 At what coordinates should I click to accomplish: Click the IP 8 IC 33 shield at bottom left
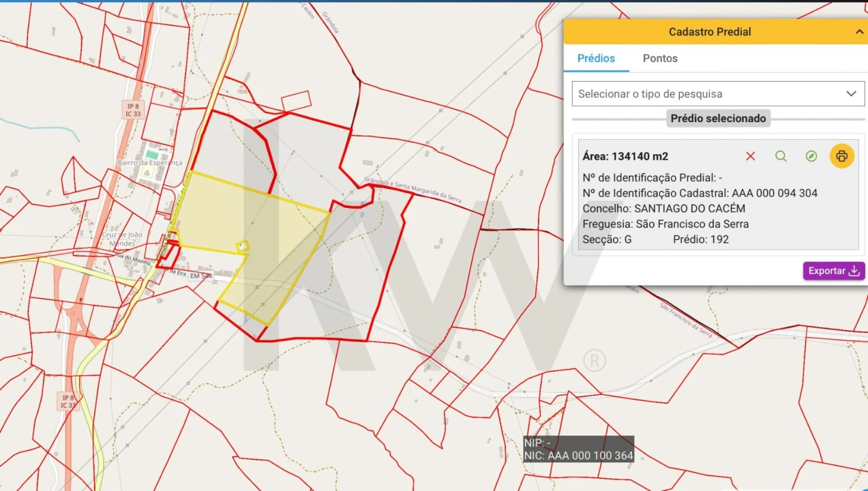[68, 401]
